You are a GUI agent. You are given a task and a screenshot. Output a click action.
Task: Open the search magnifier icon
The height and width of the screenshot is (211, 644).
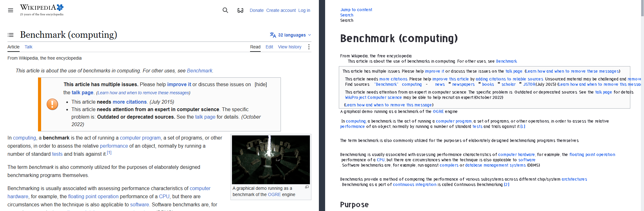click(225, 10)
